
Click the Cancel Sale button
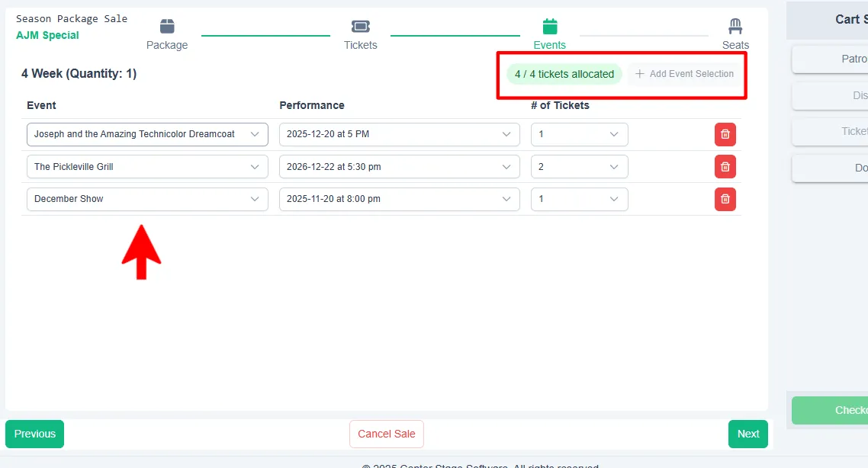(x=387, y=434)
